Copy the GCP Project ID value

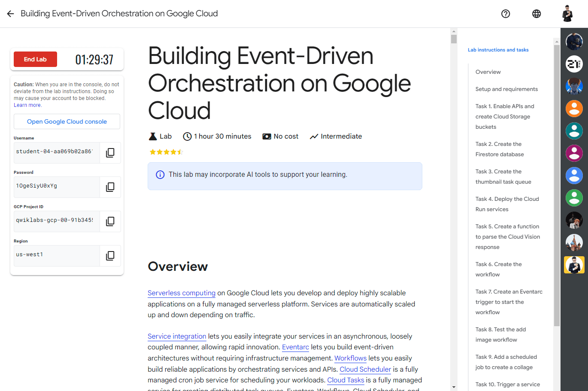coord(110,221)
